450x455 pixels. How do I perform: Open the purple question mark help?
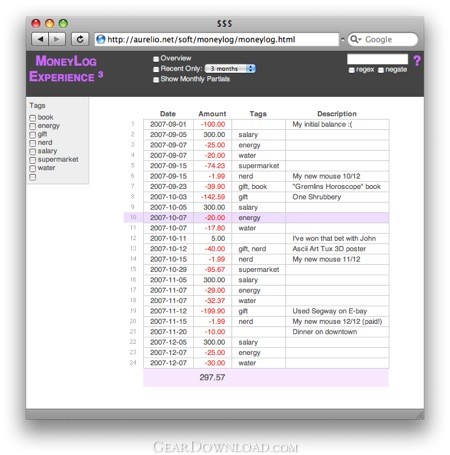point(417,61)
